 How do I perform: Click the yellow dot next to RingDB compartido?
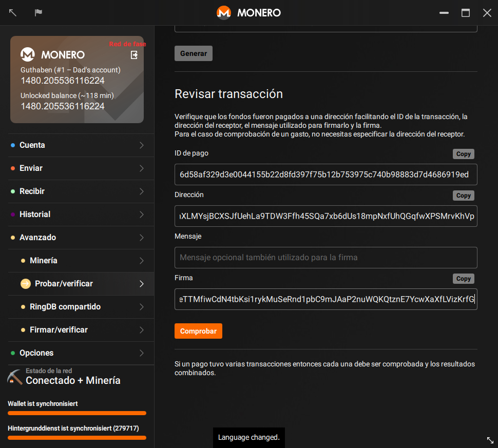coord(23,307)
